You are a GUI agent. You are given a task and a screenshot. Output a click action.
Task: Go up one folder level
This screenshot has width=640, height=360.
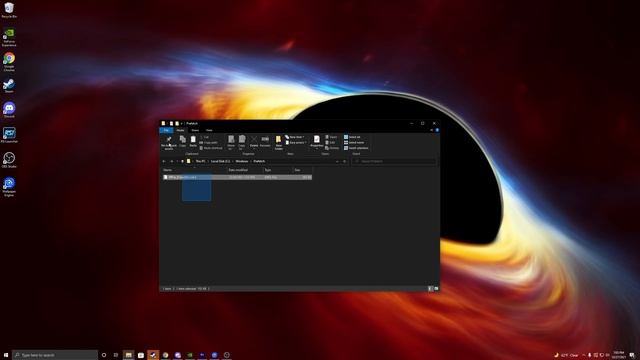click(x=182, y=161)
